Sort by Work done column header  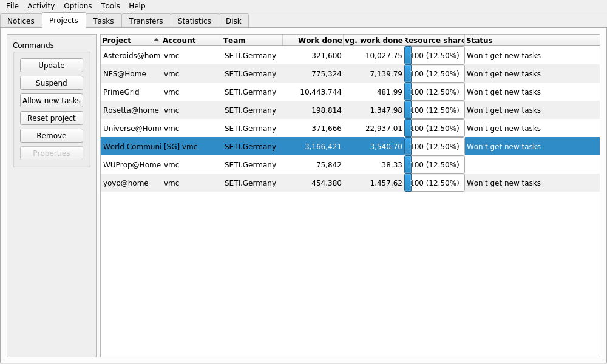point(313,41)
